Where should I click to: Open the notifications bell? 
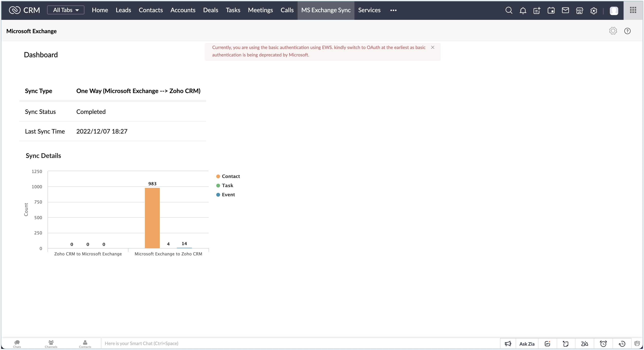point(523,10)
